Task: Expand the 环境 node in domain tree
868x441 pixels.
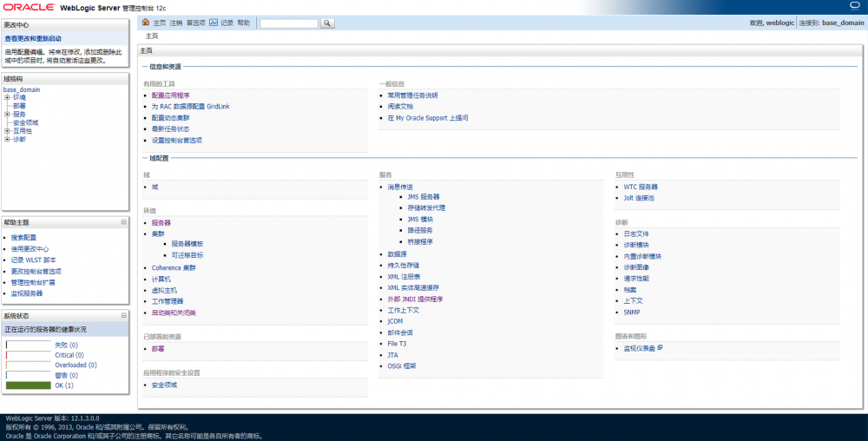Action: [7, 97]
